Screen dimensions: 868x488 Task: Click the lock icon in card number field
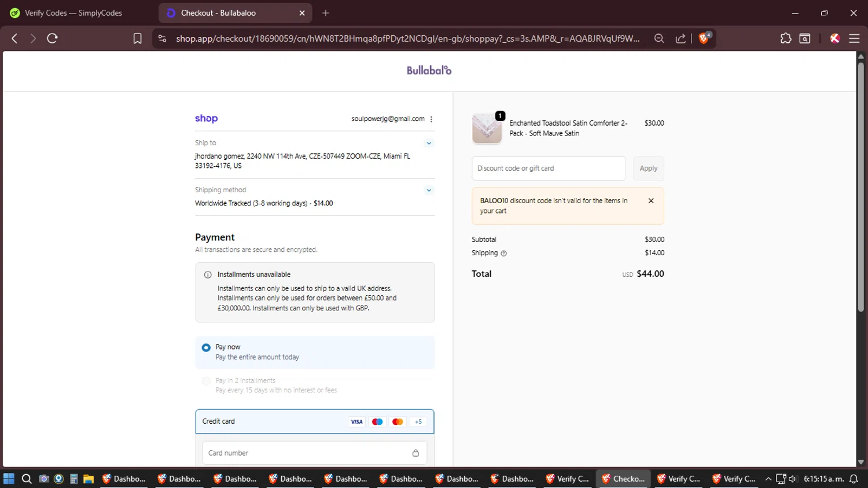click(415, 453)
